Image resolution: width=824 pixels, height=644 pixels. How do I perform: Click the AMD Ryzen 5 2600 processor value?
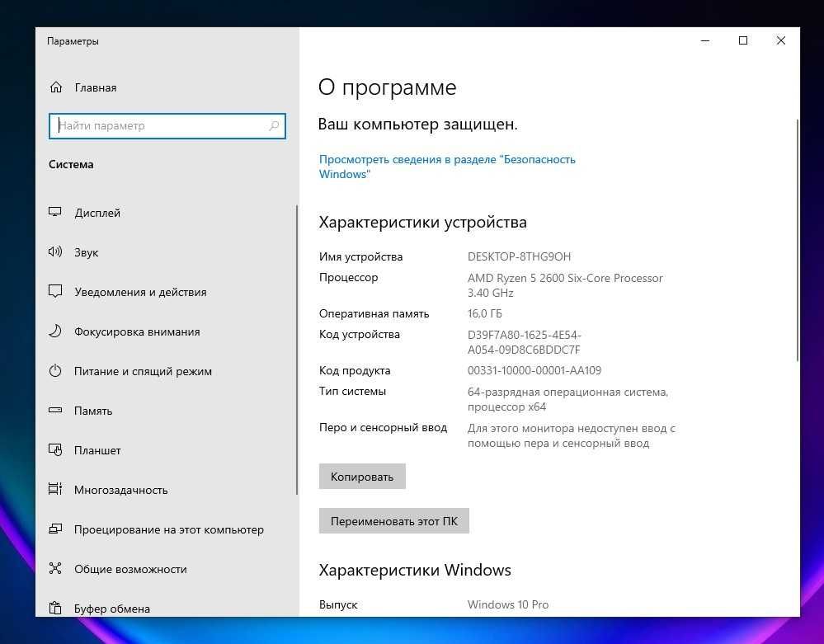point(565,285)
